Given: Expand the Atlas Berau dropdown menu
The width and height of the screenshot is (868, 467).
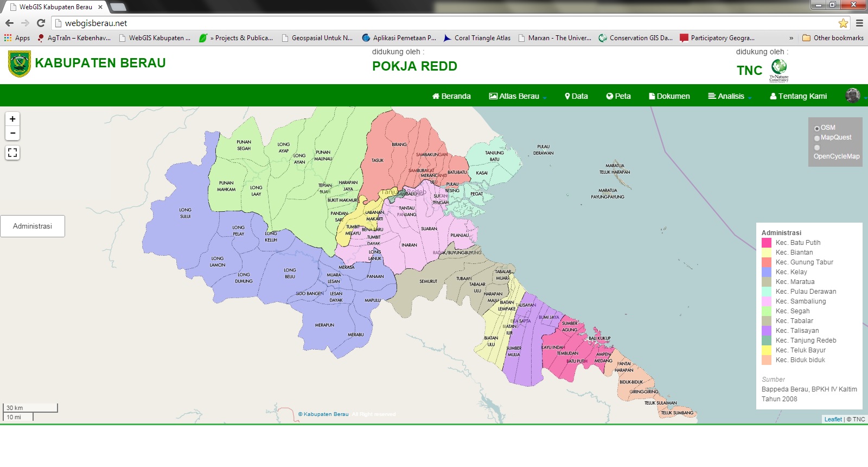Looking at the screenshot, I should [x=518, y=96].
